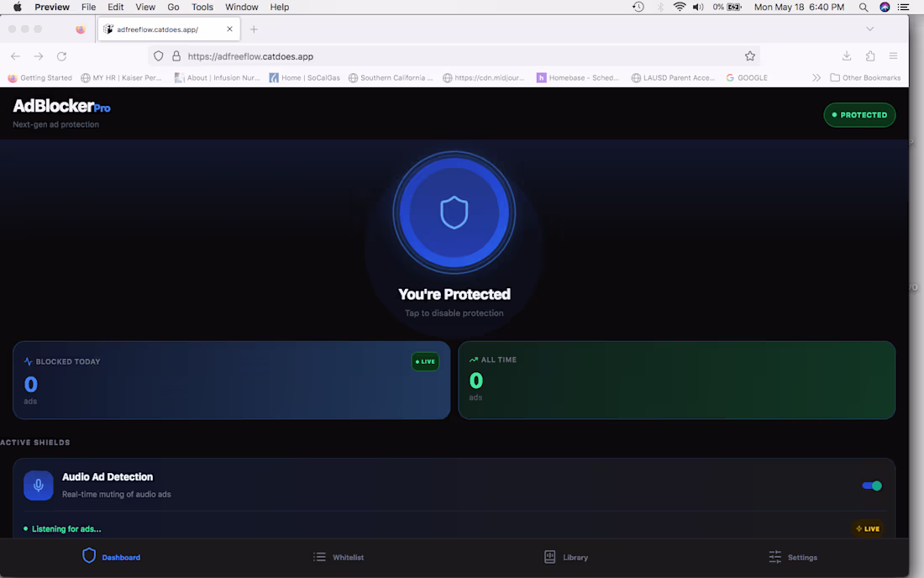Go to the Settings tab
This screenshot has width=924, height=578.
coord(793,557)
